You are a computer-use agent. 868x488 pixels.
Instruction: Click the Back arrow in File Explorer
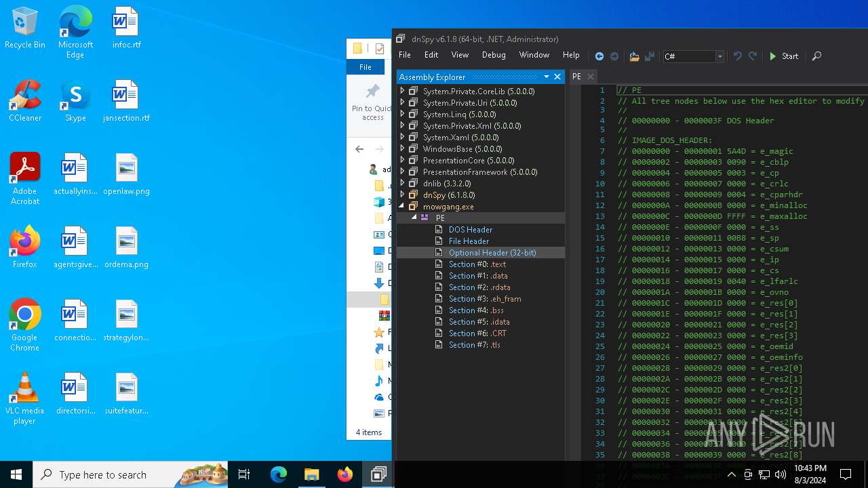click(359, 149)
